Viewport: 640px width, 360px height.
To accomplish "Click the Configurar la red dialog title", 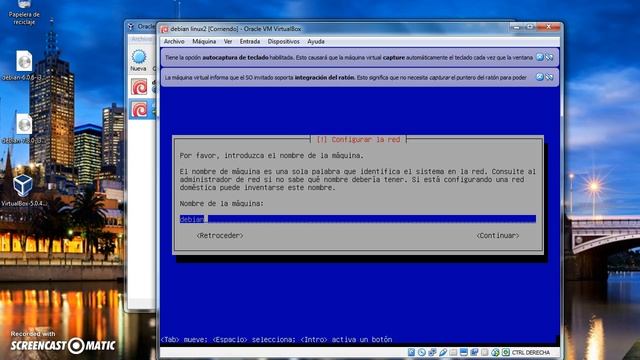I will (358, 140).
